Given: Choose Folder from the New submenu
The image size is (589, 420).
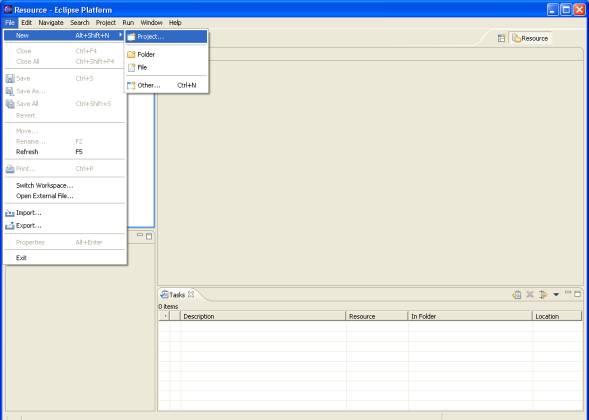Looking at the screenshot, I should pos(166,54).
